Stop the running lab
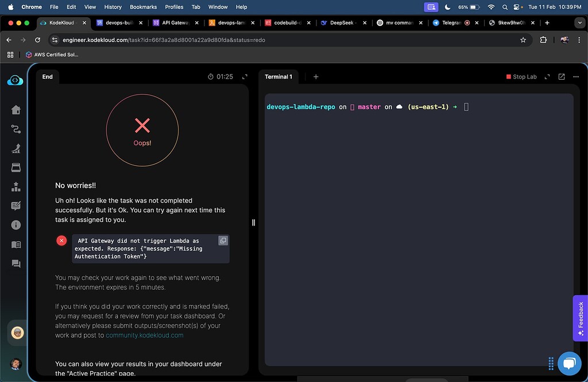Viewport: 588px width, 382px height. point(521,77)
